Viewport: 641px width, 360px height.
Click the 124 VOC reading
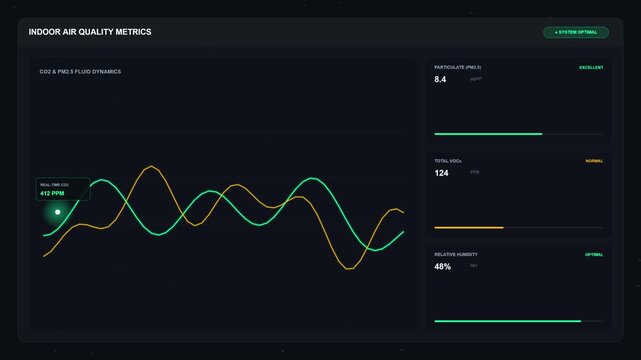pos(441,173)
